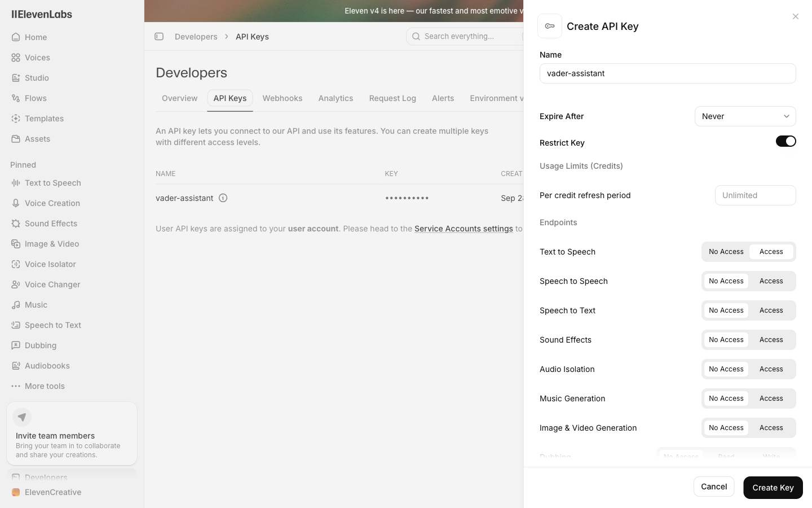The height and width of the screenshot is (508, 812).
Task: Follow the Service Accounts settings link
Action: [x=464, y=229]
